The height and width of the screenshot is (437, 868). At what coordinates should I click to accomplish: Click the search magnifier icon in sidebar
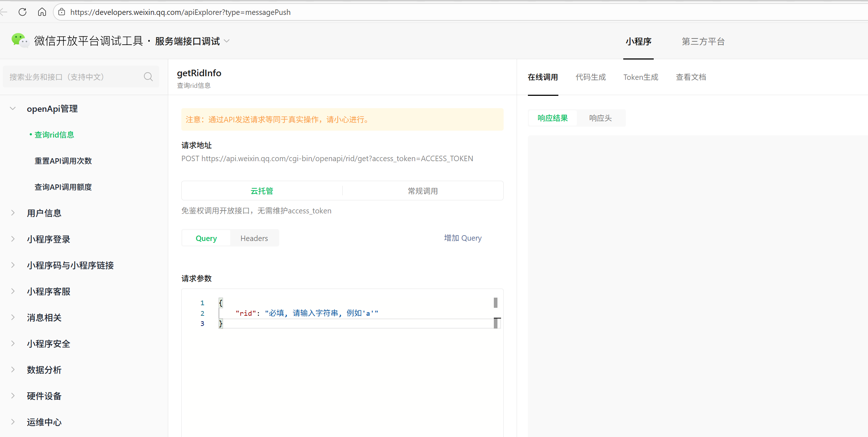148,77
